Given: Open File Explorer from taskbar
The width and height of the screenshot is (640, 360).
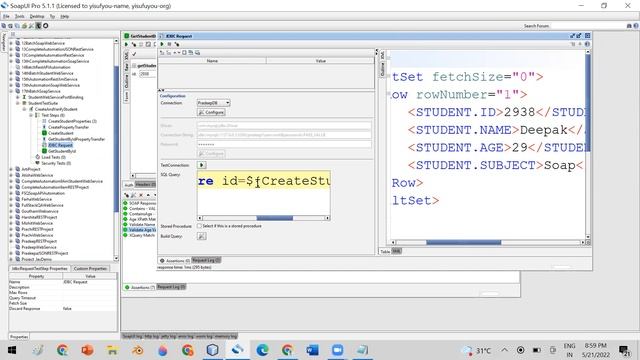Looking at the screenshot, I should (112, 350).
